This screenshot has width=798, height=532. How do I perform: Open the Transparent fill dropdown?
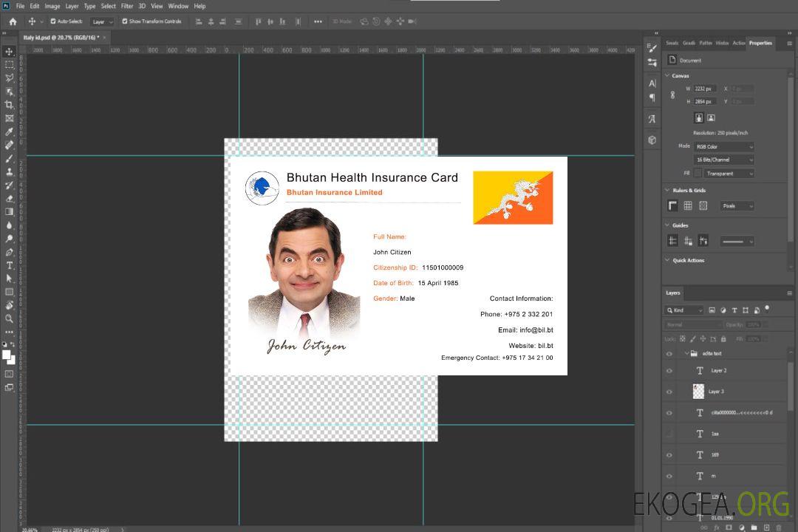pyautogui.click(x=729, y=174)
